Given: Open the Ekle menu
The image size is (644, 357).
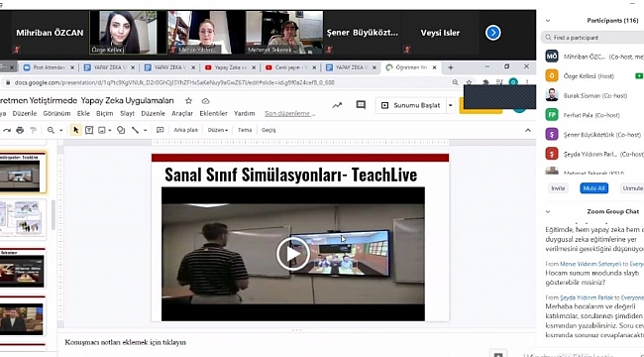Looking at the screenshot, I should [x=83, y=113].
